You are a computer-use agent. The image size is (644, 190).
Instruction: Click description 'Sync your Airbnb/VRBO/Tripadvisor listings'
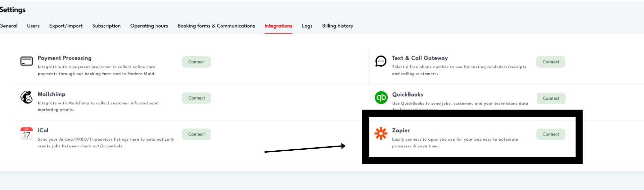(x=106, y=143)
